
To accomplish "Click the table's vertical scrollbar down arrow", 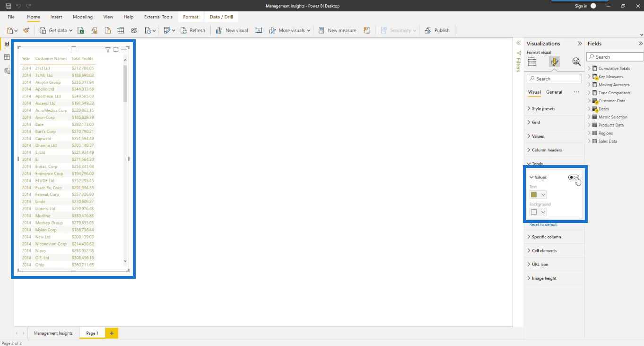I will click(125, 261).
